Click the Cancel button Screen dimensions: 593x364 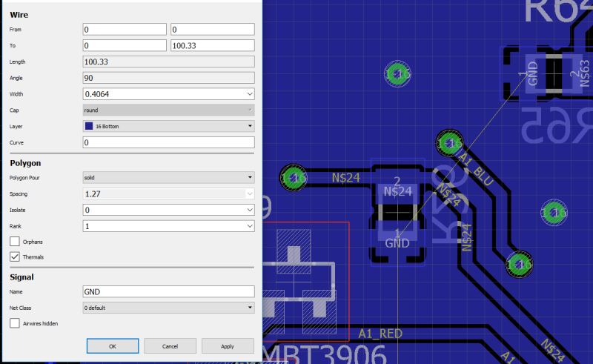point(170,346)
